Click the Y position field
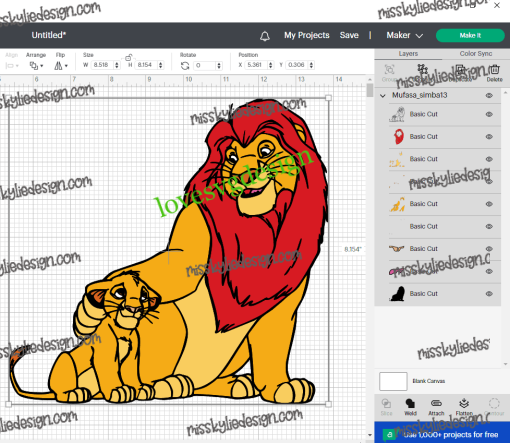 [x=297, y=65]
